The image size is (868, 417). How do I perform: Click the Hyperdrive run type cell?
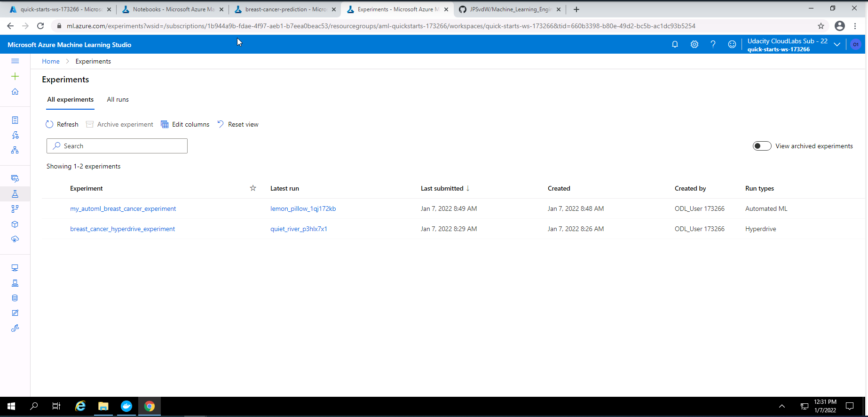[x=760, y=229]
